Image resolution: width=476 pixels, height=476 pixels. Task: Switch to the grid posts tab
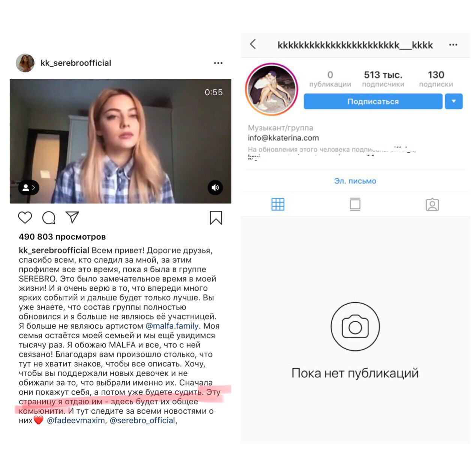coord(278,204)
